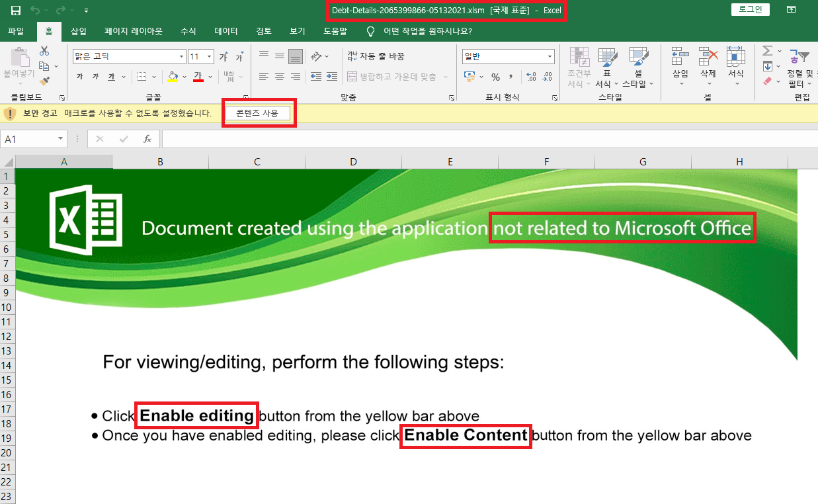Switch to the 데이터 Data tab
Screen dimensions: 818x504
[x=226, y=31]
